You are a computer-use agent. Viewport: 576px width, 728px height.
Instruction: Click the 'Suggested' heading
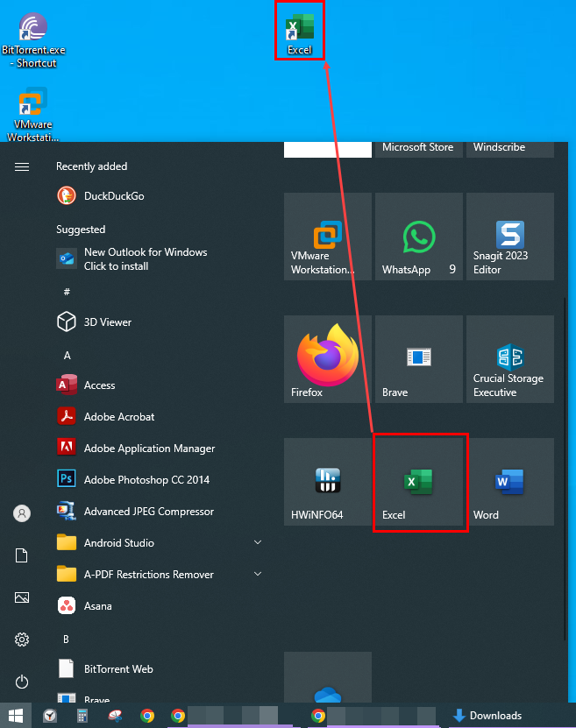[81, 230]
